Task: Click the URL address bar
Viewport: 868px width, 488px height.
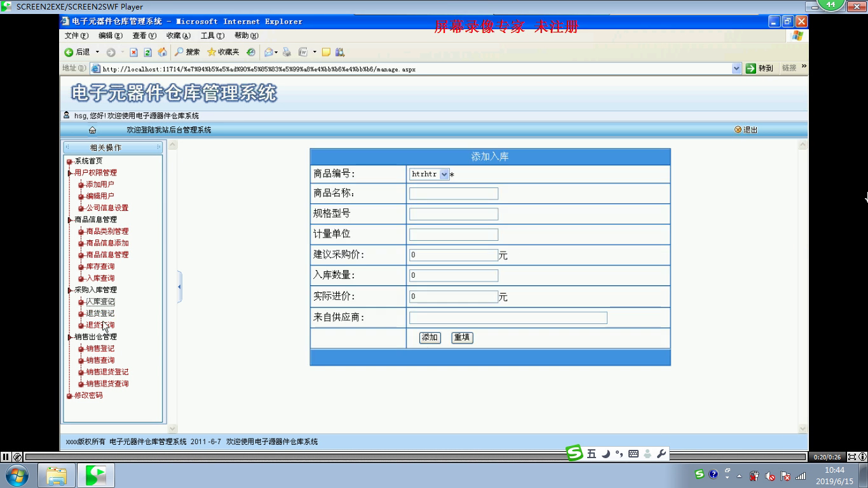Action: click(x=416, y=69)
